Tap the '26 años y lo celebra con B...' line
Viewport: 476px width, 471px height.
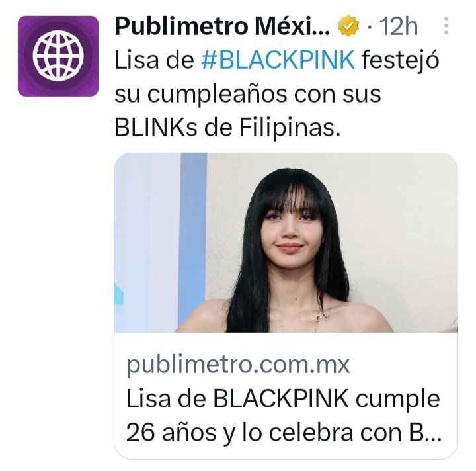[x=283, y=433]
